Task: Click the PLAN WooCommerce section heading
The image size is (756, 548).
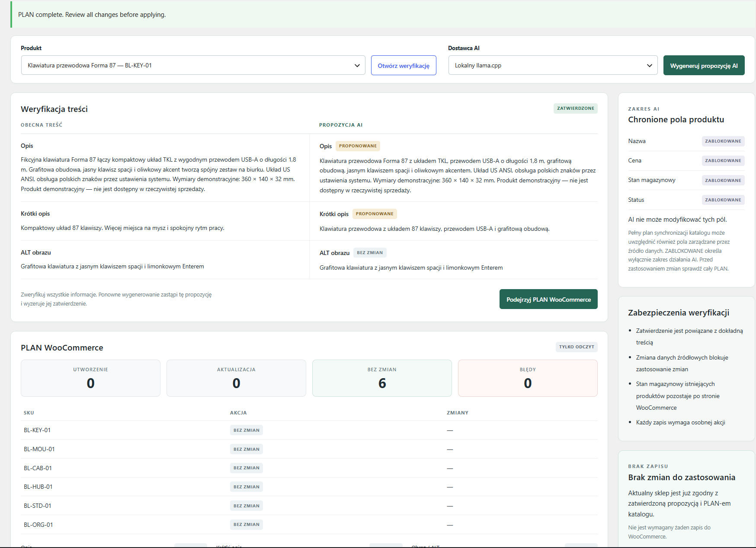Action: click(62, 348)
